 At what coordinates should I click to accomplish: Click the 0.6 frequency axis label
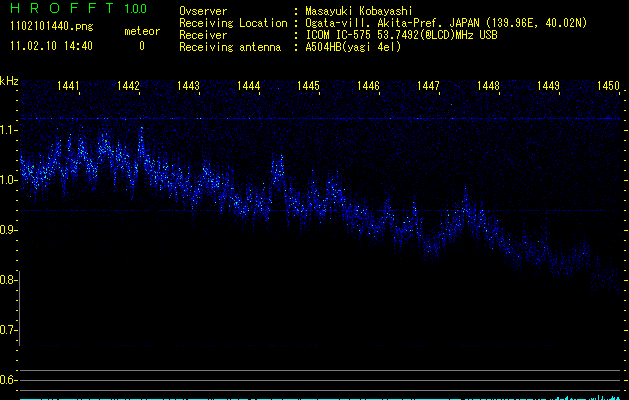pos(9,380)
